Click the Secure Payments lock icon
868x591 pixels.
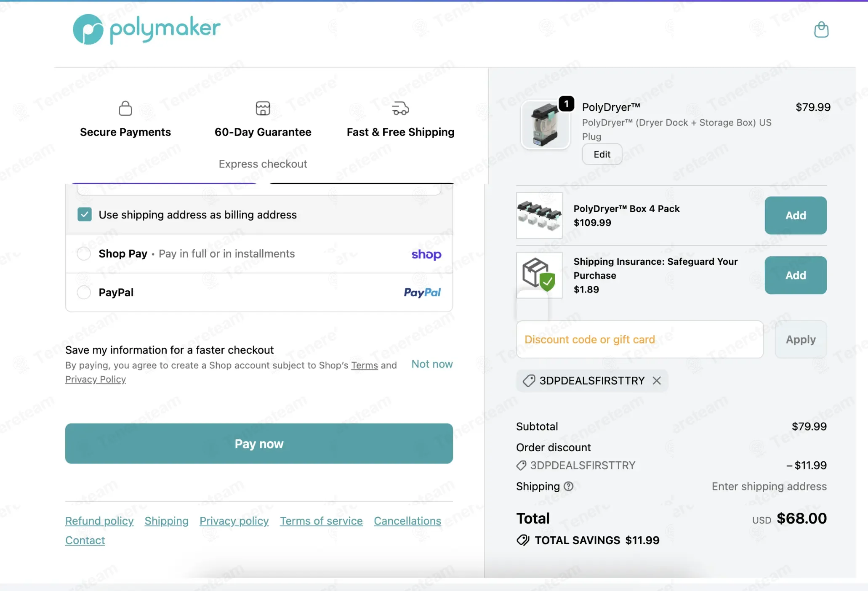pos(125,108)
